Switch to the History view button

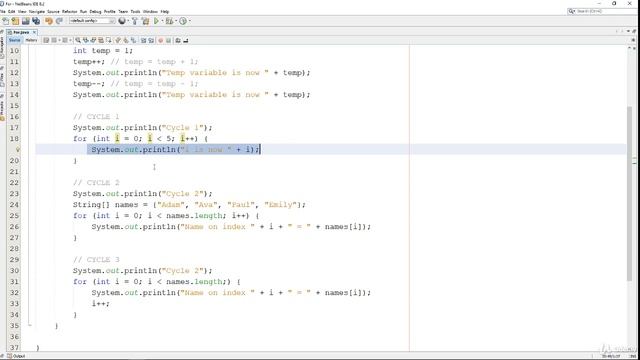pyautogui.click(x=31, y=40)
